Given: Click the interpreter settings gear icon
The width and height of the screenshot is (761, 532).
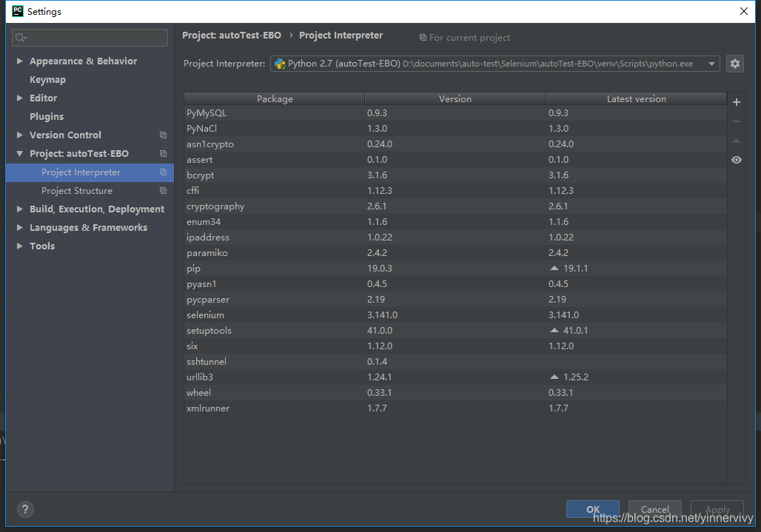Looking at the screenshot, I should 735,64.
